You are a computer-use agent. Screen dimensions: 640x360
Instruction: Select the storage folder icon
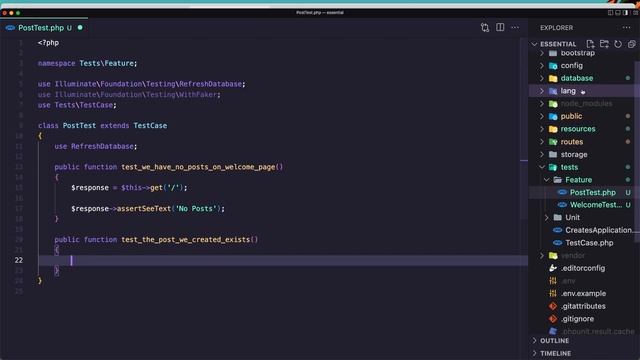(x=553, y=154)
